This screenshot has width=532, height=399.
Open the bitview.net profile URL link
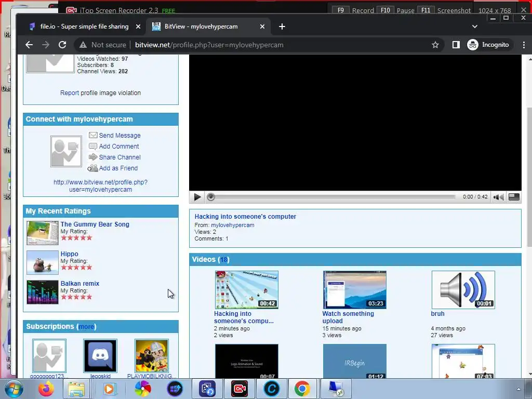point(100,186)
